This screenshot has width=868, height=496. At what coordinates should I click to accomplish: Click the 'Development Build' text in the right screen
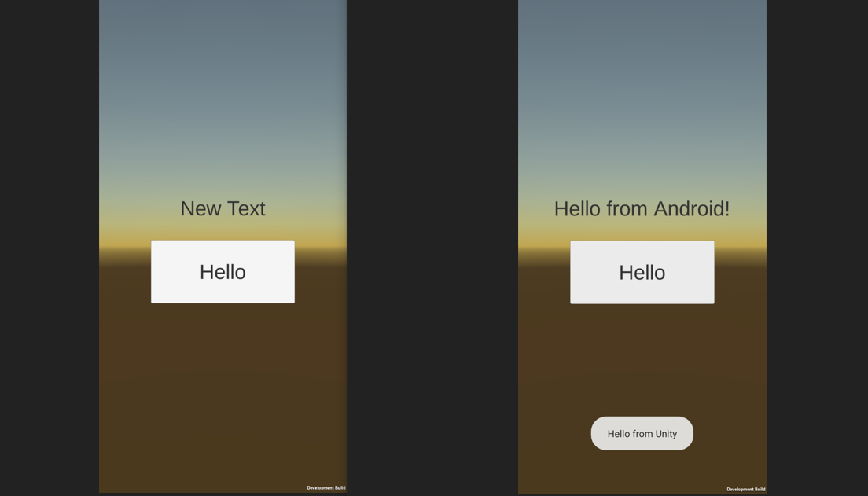pyautogui.click(x=745, y=490)
